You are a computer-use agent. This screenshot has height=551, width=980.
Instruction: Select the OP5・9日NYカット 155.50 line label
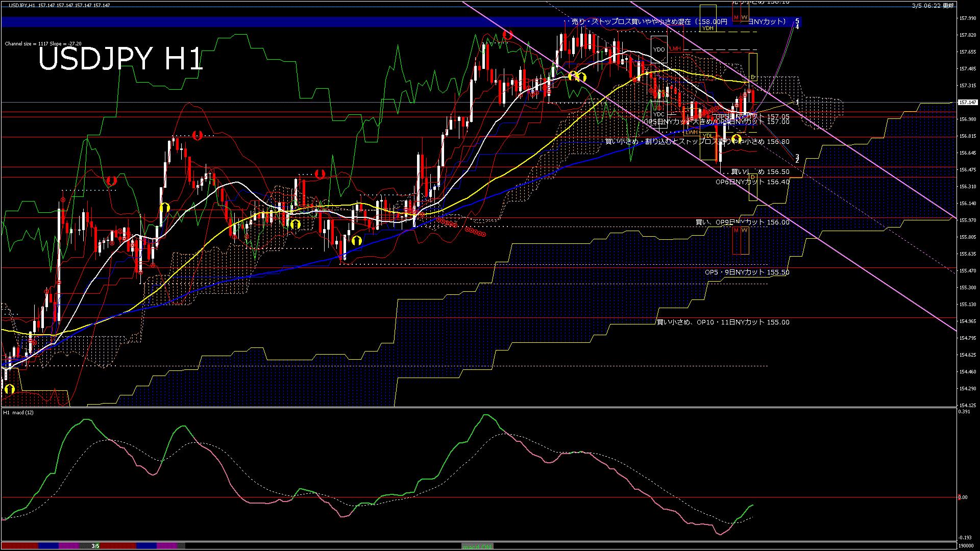747,272
